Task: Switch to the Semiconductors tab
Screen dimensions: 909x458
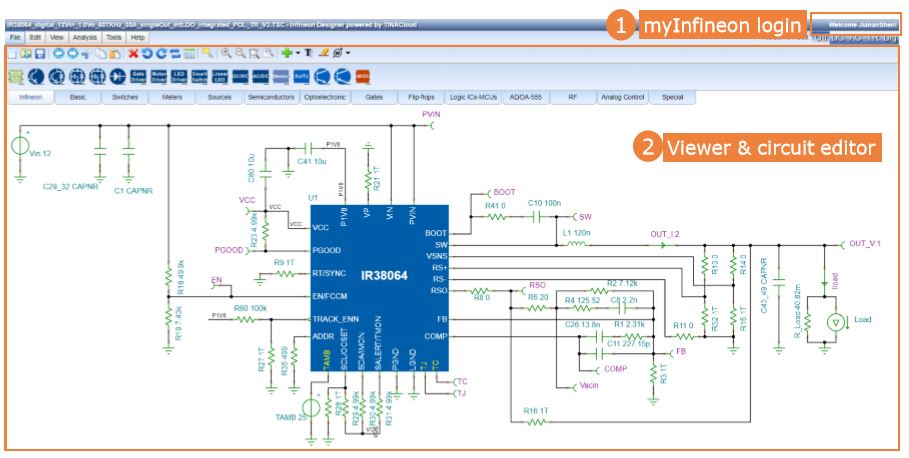Action: tap(271, 97)
